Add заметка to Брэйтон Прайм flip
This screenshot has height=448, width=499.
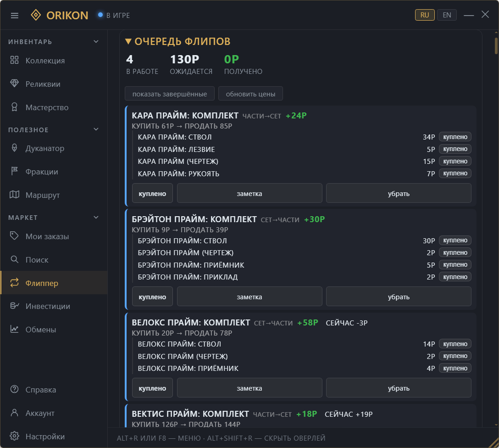coord(249,297)
